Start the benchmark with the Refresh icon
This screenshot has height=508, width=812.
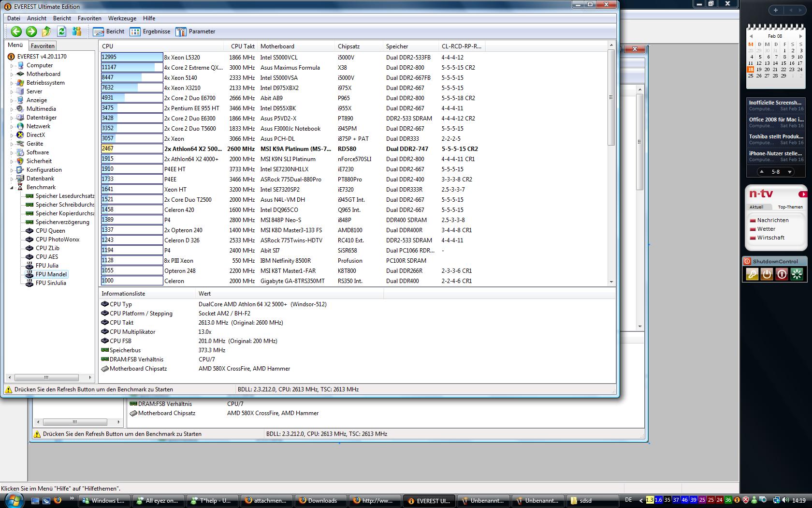61,31
